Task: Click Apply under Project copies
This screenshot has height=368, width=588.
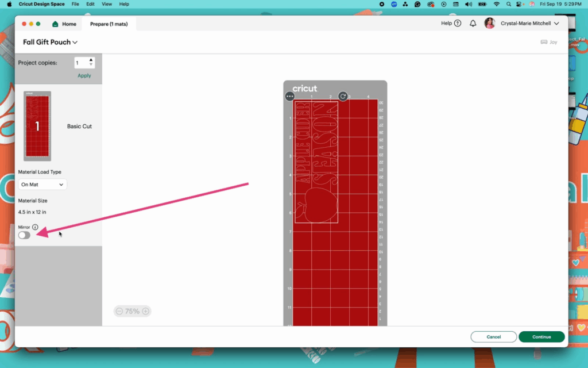Action: (84, 75)
